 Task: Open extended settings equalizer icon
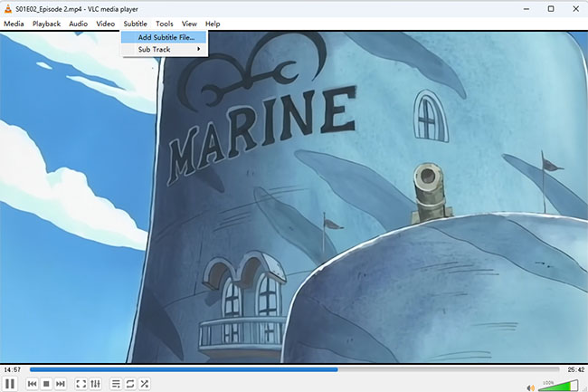pos(95,384)
